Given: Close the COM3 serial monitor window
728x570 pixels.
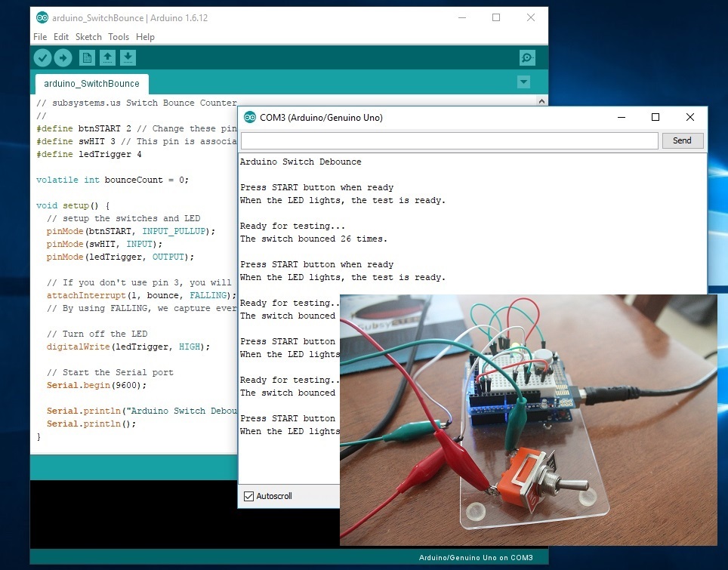Looking at the screenshot, I should coord(690,118).
